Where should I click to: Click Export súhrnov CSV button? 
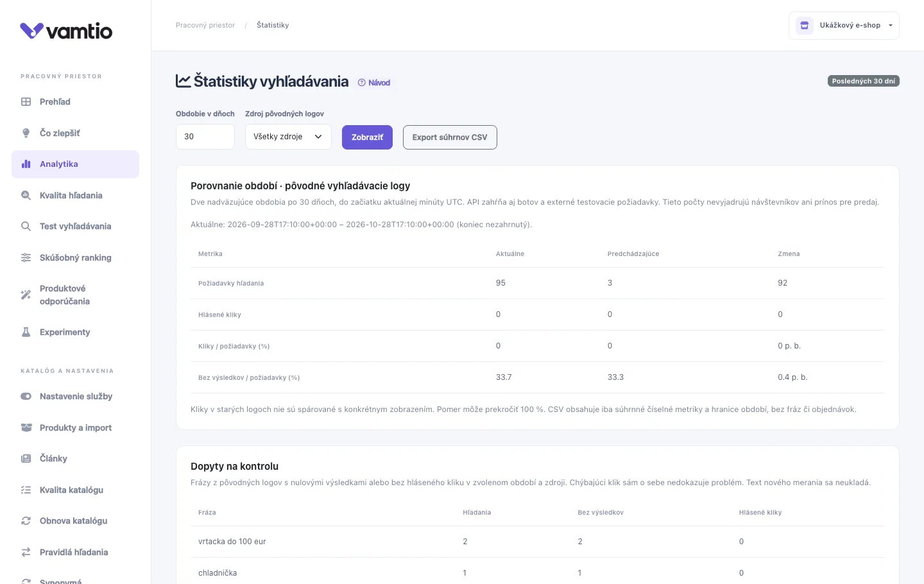450,137
